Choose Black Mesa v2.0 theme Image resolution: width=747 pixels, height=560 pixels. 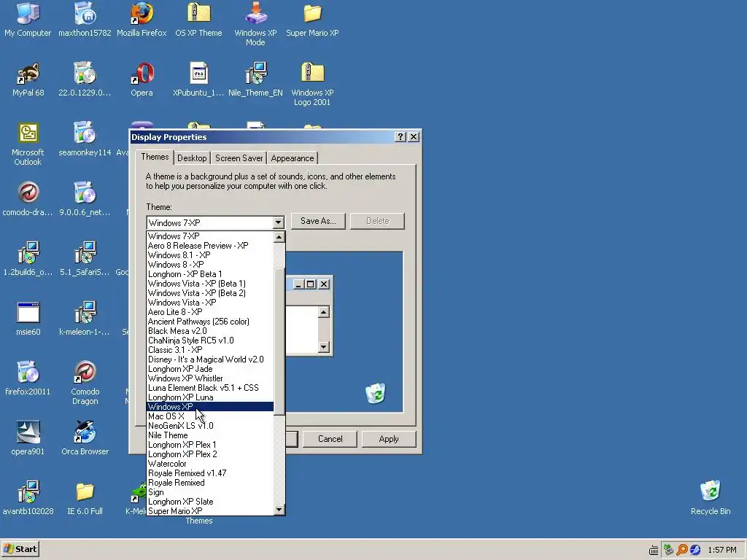click(210, 331)
